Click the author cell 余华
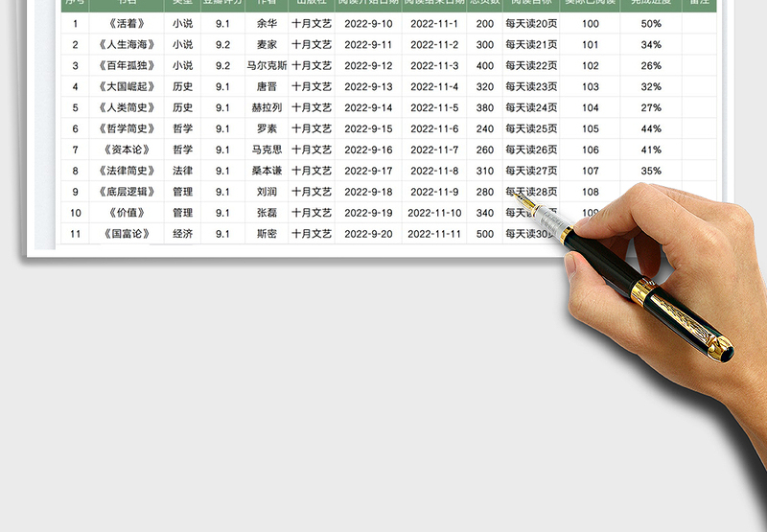The width and height of the screenshot is (767, 532). (x=267, y=24)
